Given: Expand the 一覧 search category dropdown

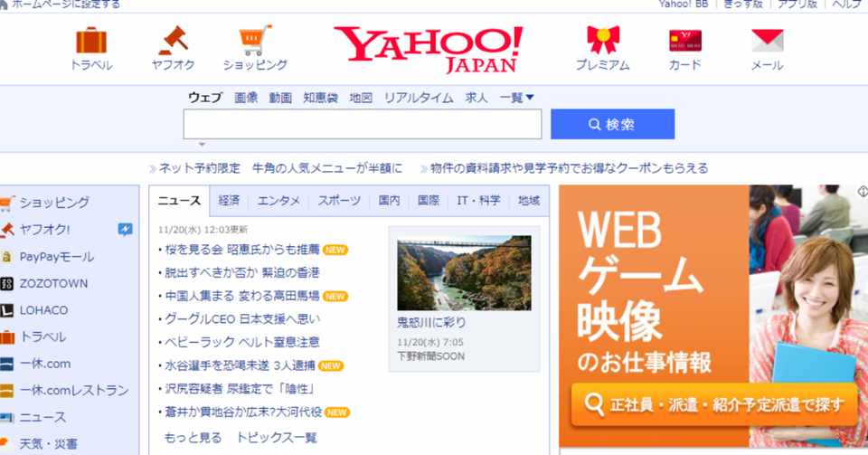Looking at the screenshot, I should tap(516, 98).
